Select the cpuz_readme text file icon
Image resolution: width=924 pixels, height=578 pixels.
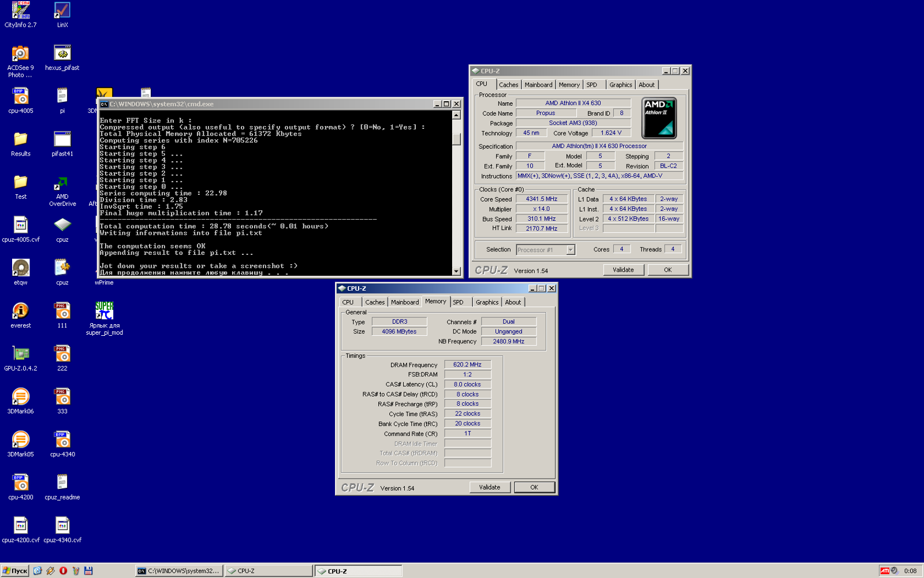(x=62, y=487)
